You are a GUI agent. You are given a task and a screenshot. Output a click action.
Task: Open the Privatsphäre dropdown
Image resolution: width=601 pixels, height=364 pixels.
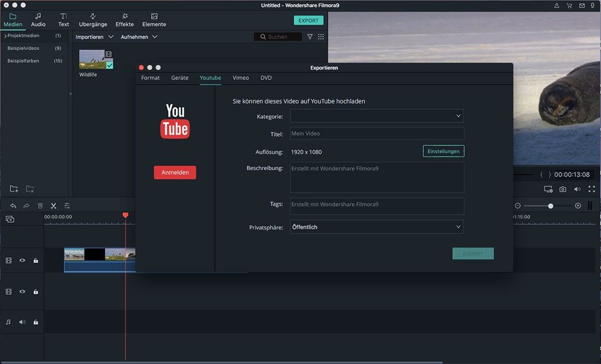point(377,227)
